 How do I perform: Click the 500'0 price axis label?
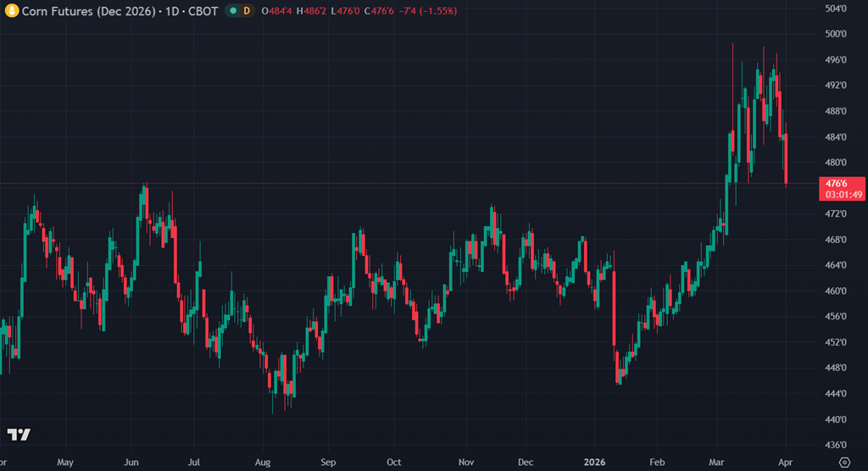[x=837, y=34]
